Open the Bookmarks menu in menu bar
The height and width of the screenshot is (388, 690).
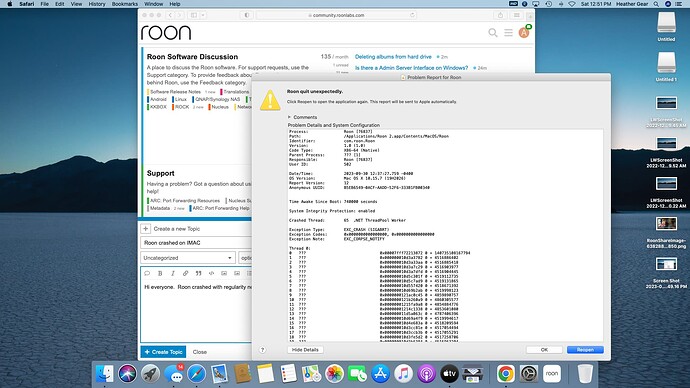125,4
